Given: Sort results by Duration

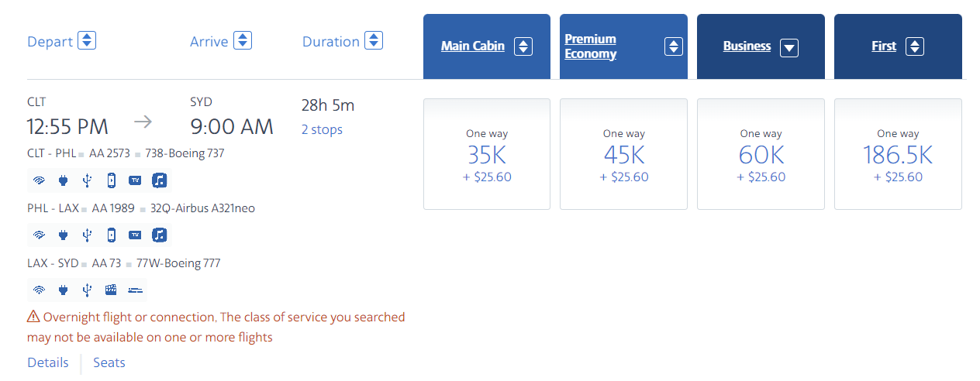Looking at the screenshot, I should tap(374, 40).
